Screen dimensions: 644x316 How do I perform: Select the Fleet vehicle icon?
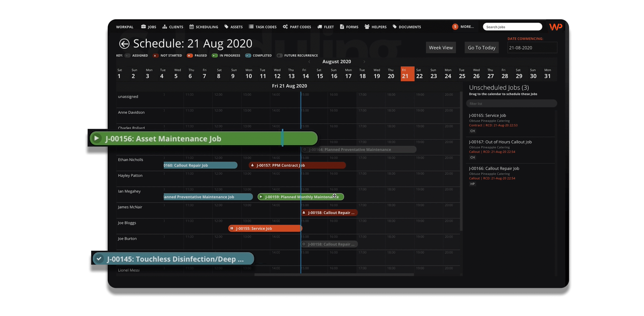(x=320, y=27)
